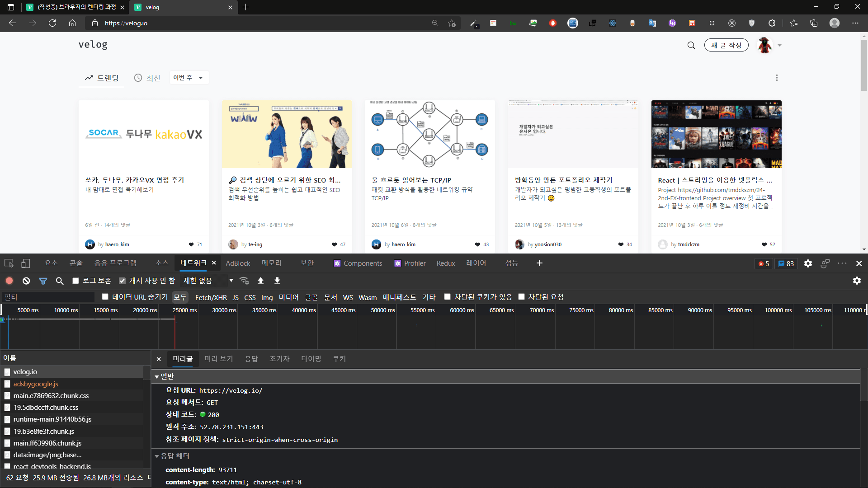
Task: Click the 새 글 작성 button
Action: point(726,45)
